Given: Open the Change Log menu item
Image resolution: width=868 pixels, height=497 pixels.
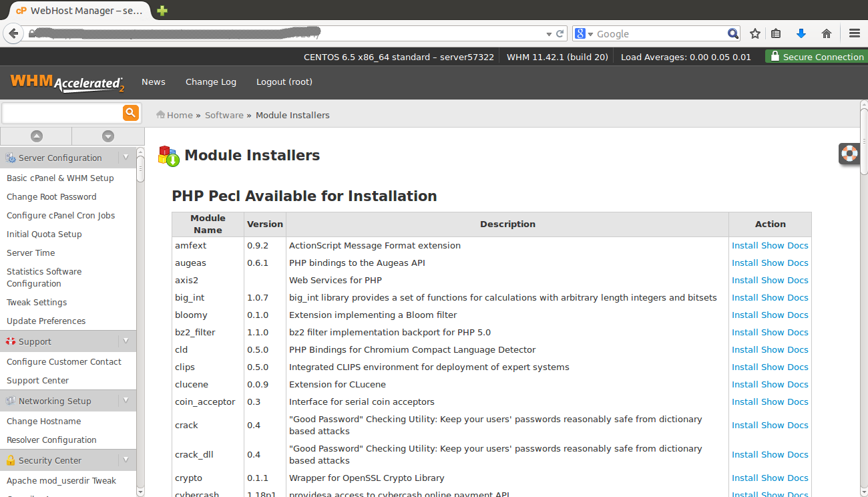Looking at the screenshot, I should (211, 81).
